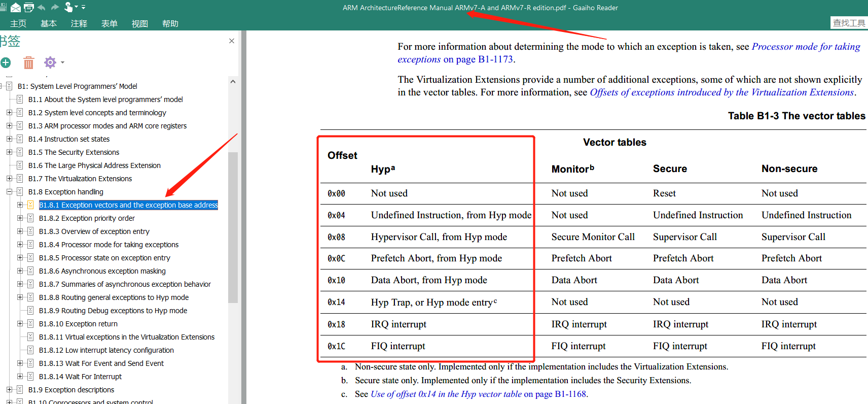The height and width of the screenshot is (404, 868).
Task: Select bookmark B1.6 The Large Physical Address Extension
Action: [94, 165]
